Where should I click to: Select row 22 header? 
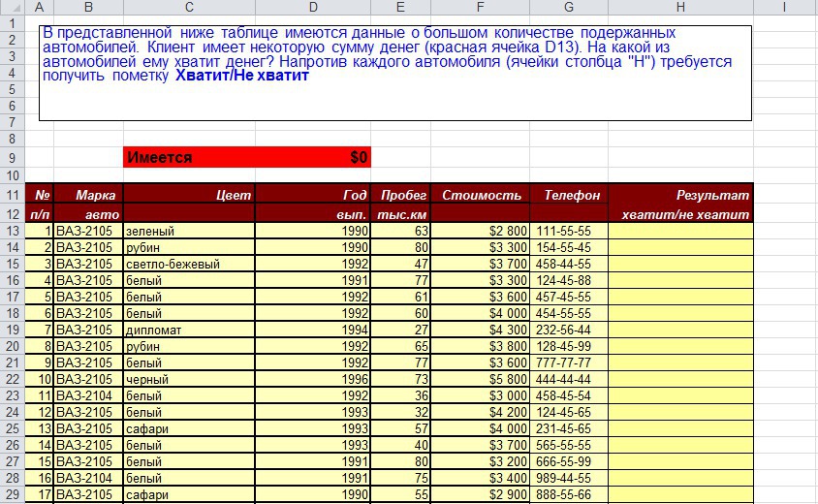(13, 379)
